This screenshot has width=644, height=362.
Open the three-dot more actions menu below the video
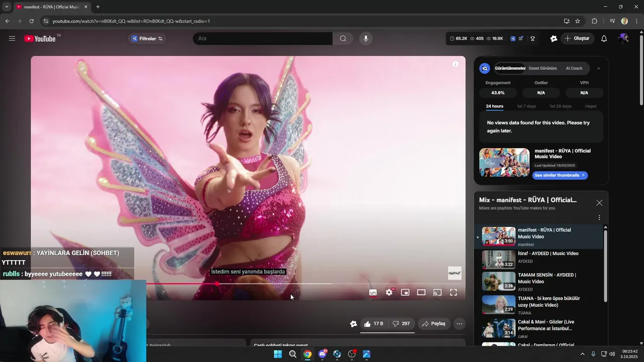(459, 324)
